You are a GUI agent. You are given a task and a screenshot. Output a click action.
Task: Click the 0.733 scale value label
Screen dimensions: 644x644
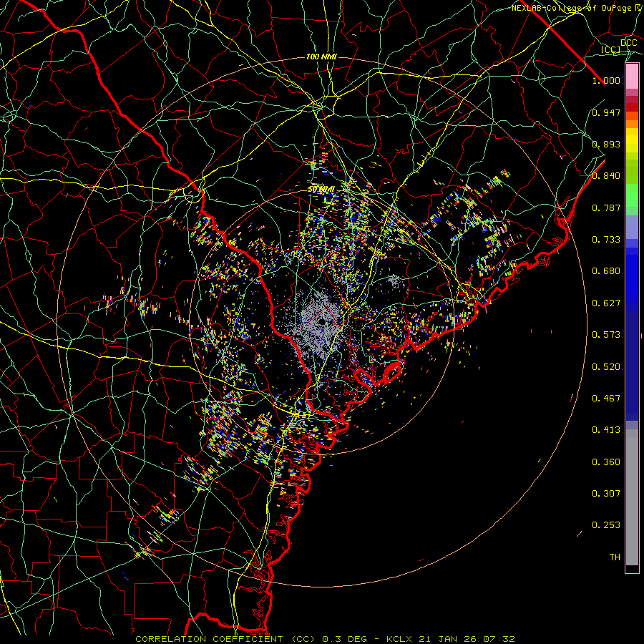click(x=606, y=240)
